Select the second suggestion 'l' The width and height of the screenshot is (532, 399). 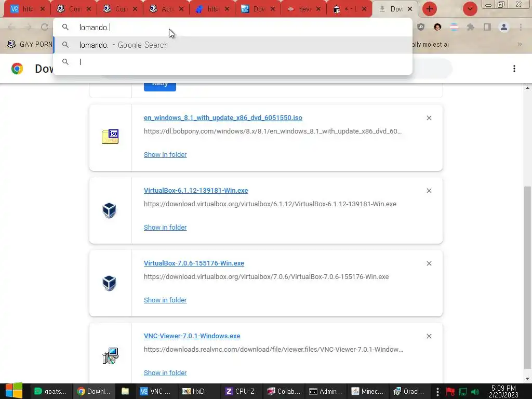(233, 62)
